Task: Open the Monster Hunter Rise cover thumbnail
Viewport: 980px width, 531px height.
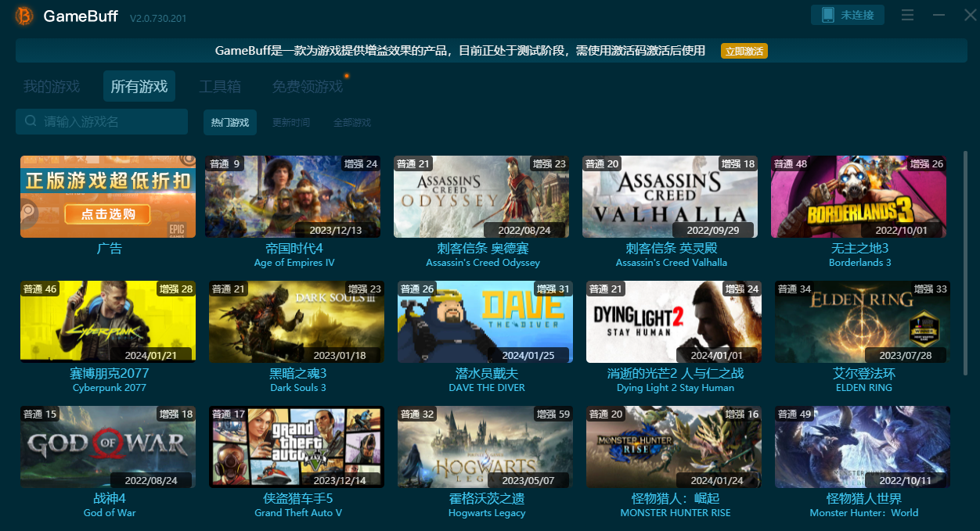Action: pos(674,447)
